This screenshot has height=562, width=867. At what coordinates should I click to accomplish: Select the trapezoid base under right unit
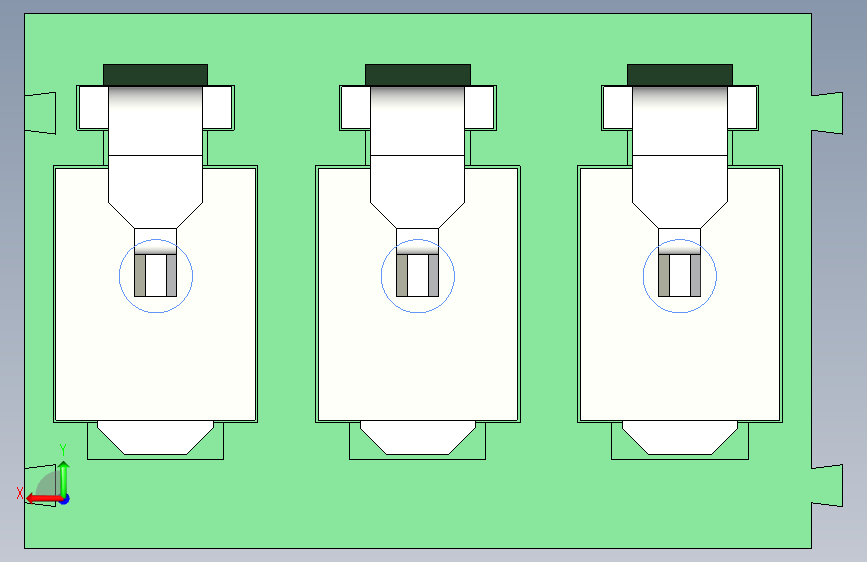(680, 438)
